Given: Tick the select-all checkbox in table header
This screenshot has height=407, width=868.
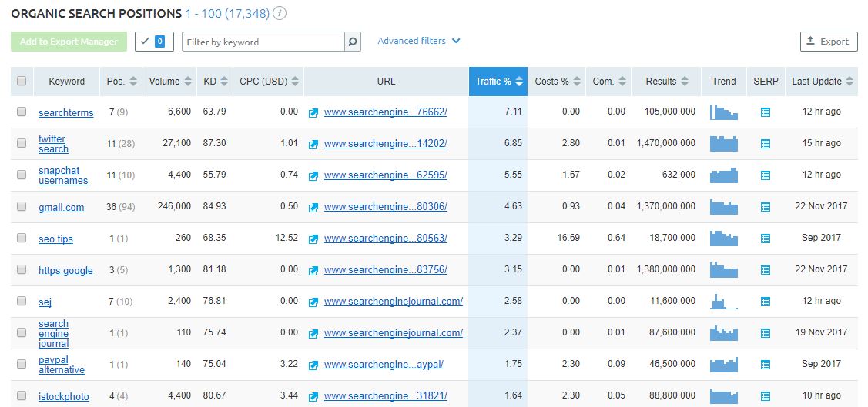Looking at the screenshot, I should point(22,81).
